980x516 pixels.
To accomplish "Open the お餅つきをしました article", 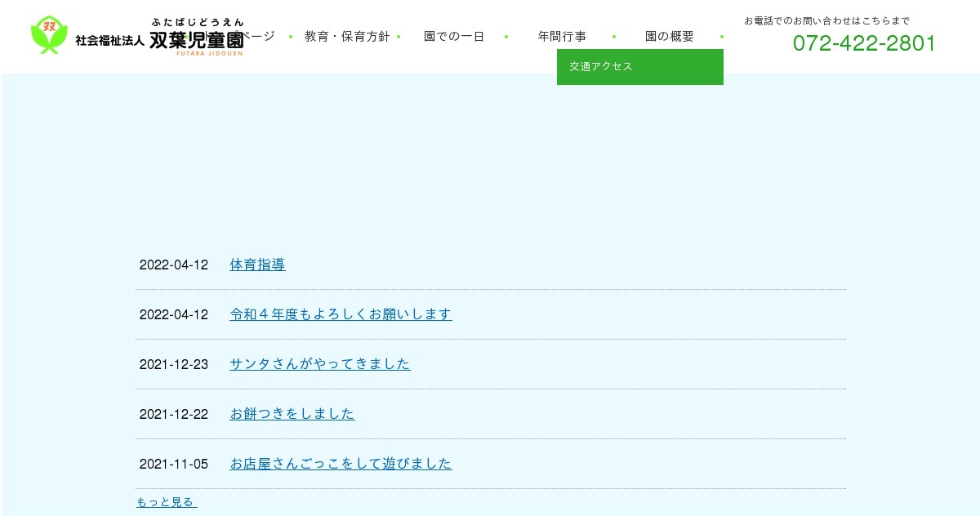I will coord(292,414).
